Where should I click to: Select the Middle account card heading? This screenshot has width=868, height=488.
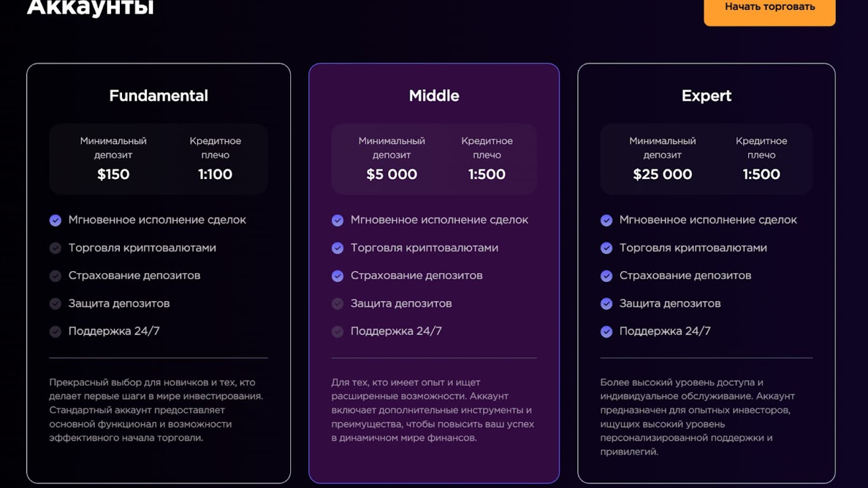(434, 96)
